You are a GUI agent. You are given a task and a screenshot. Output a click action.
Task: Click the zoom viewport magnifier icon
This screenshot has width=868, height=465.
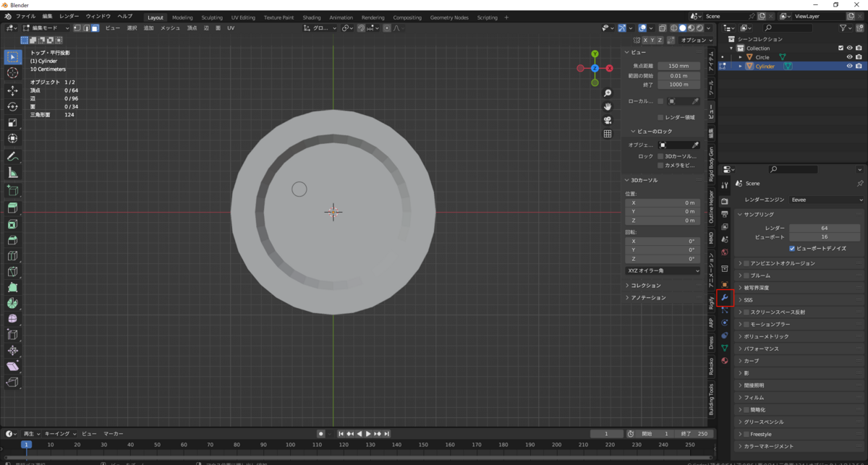pos(608,93)
